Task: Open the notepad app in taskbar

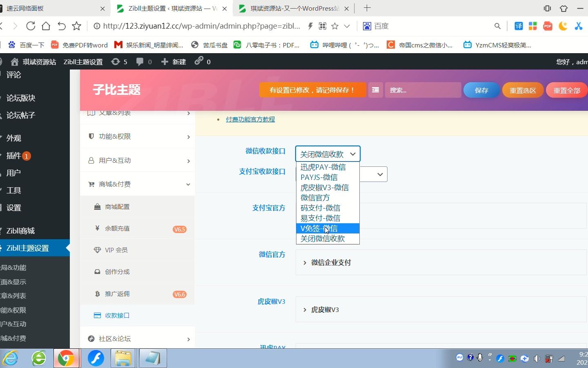Action: [x=153, y=359]
